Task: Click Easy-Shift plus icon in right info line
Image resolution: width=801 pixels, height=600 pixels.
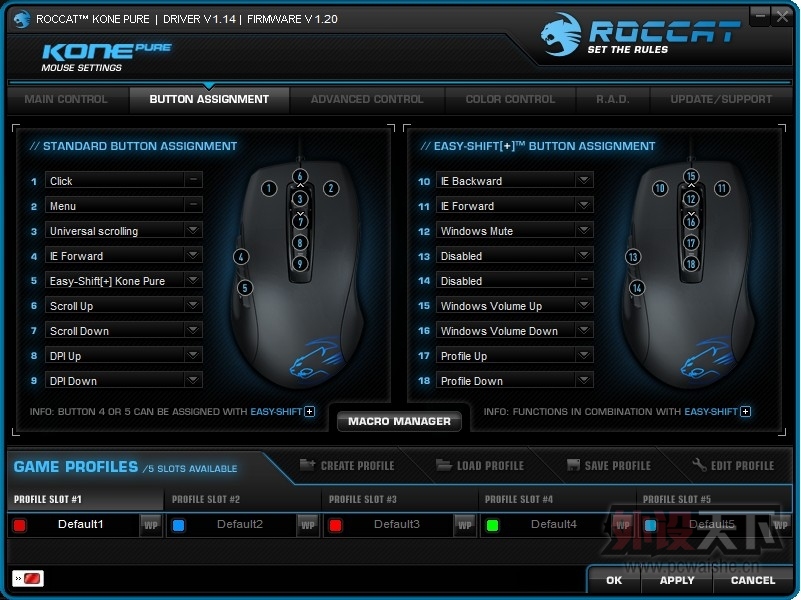Action: pyautogui.click(x=746, y=412)
